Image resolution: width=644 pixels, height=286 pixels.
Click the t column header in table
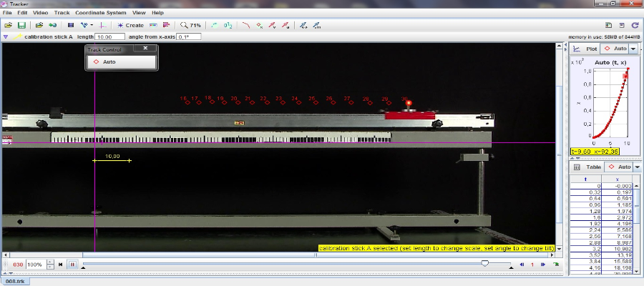(585, 179)
